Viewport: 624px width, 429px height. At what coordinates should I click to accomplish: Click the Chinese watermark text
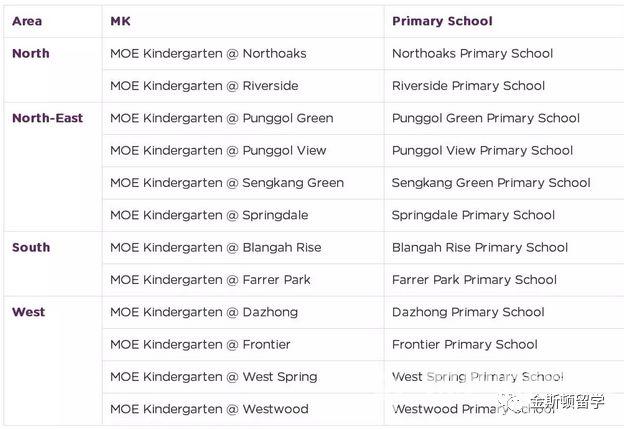pyautogui.click(x=567, y=402)
